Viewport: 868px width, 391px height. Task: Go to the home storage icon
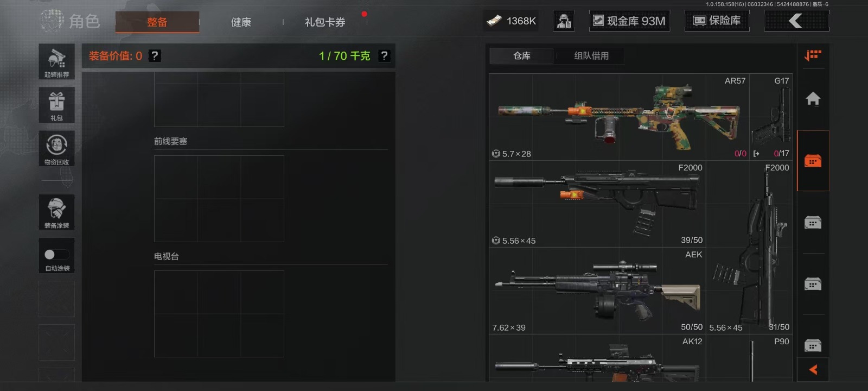click(x=813, y=99)
